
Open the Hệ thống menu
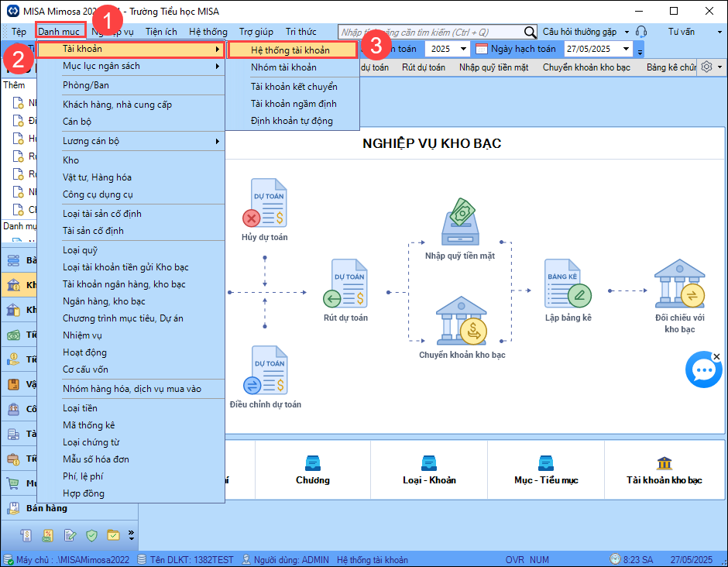[208, 32]
